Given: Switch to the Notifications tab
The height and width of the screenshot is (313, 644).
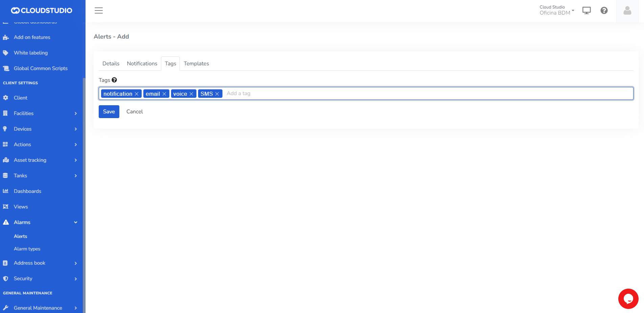Looking at the screenshot, I should [x=142, y=64].
